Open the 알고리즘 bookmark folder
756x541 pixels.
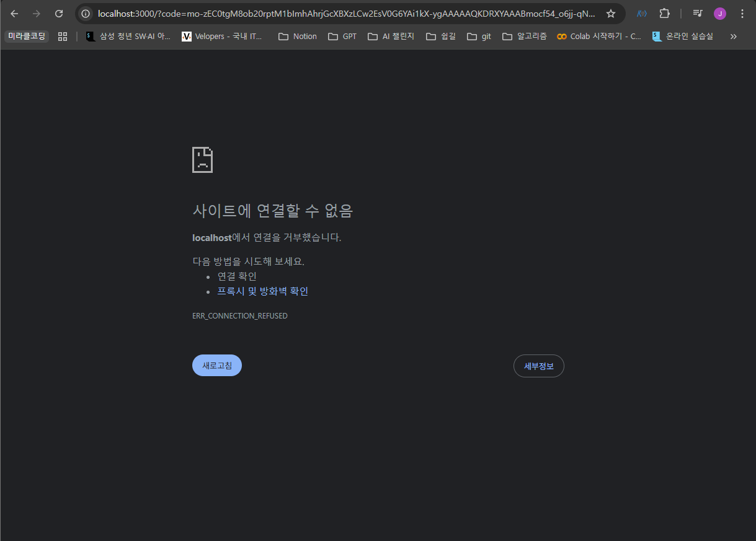pos(525,37)
